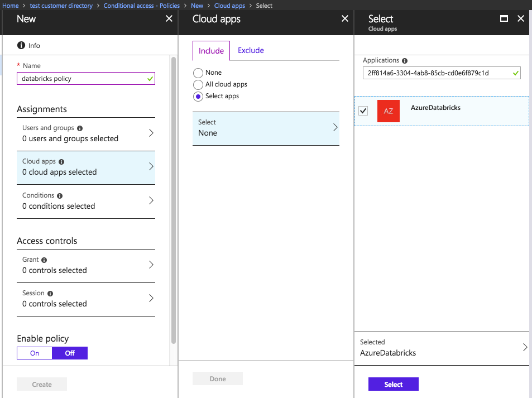Click the maximize icon on the Select blade
This screenshot has height=398, width=532.
click(x=504, y=18)
